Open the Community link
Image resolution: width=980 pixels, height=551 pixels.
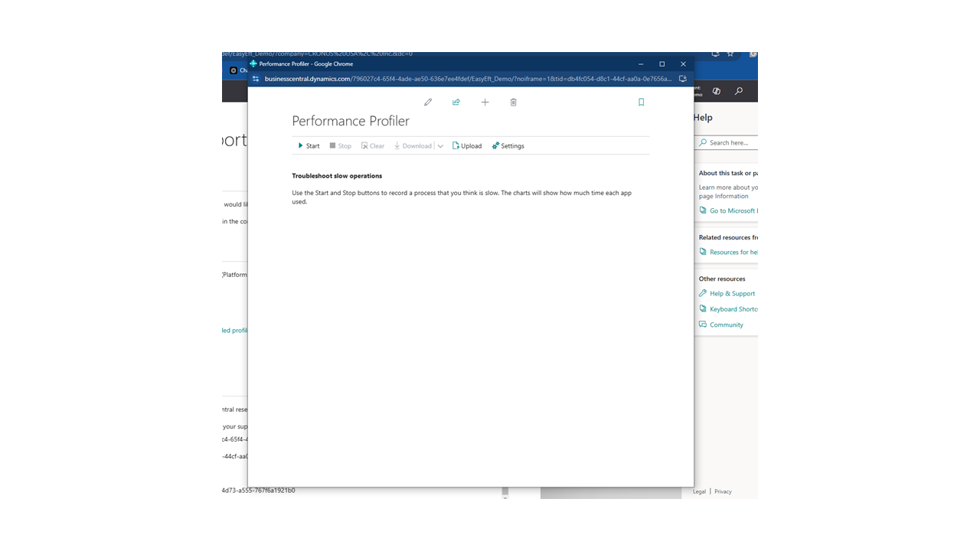click(x=726, y=325)
